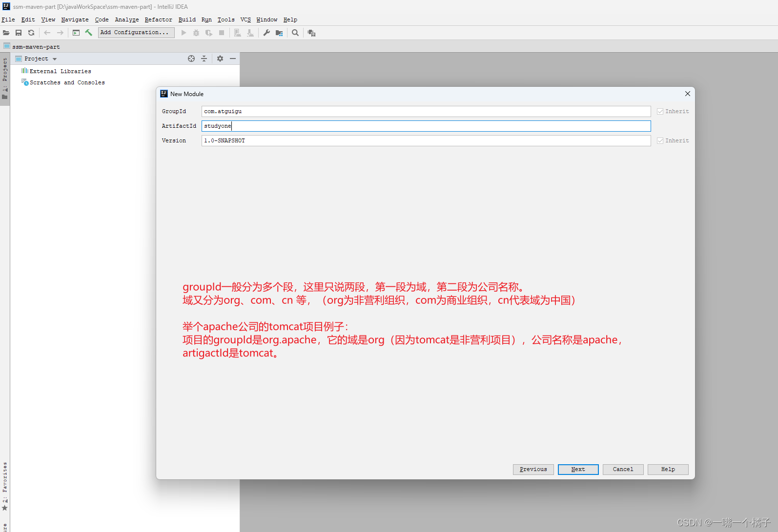Close the New Module dialog
The height and width of the screenshot is (532, 778).
[x=687, y=94]
